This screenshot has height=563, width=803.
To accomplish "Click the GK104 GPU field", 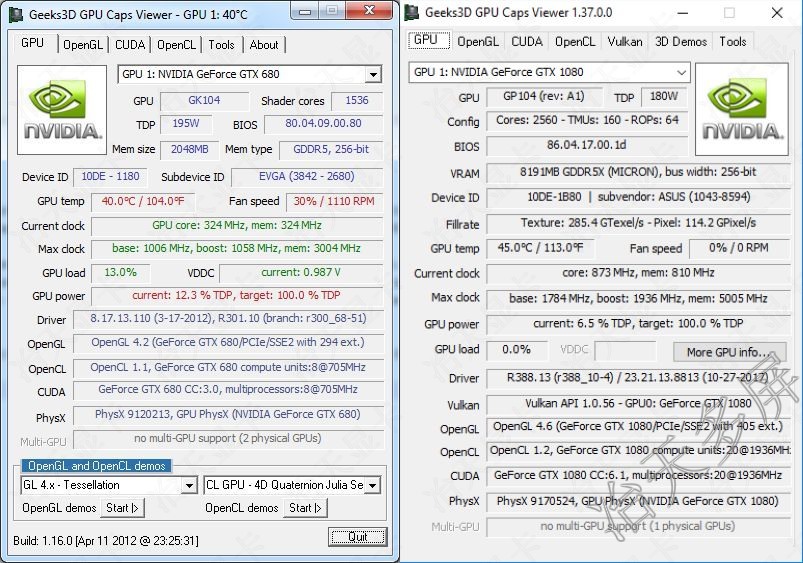I will [204, 101].
